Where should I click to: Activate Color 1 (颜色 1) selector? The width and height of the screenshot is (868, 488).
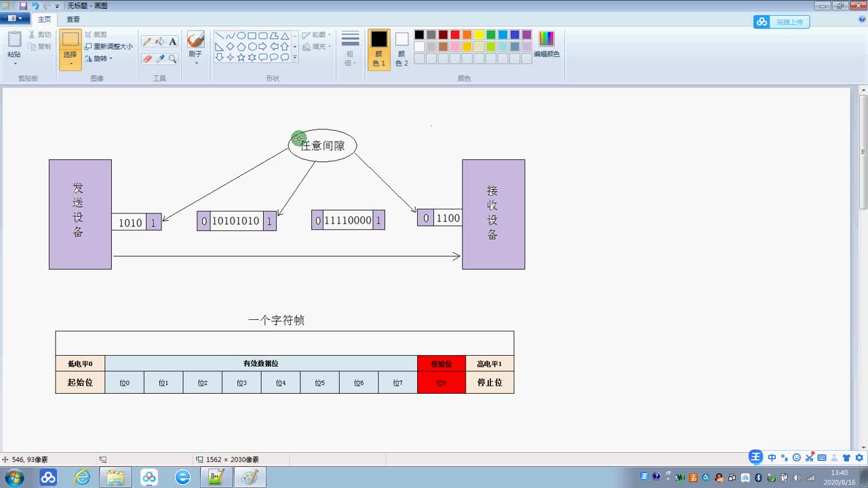pyautogui.click(x=379, y=49)
